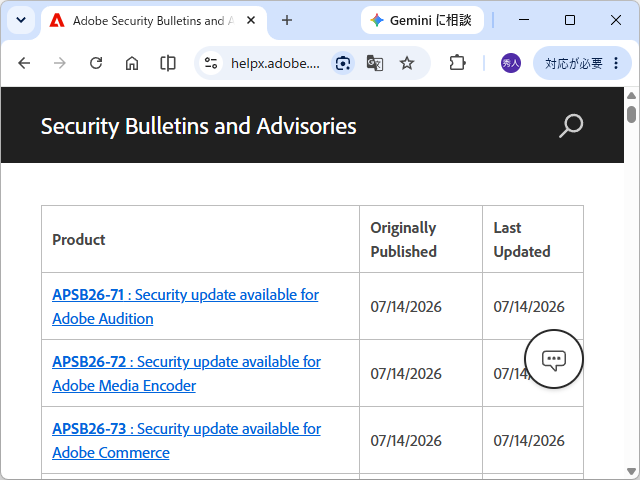
Task: Open Chrome three-dot menu
Action: coord(616,63)
